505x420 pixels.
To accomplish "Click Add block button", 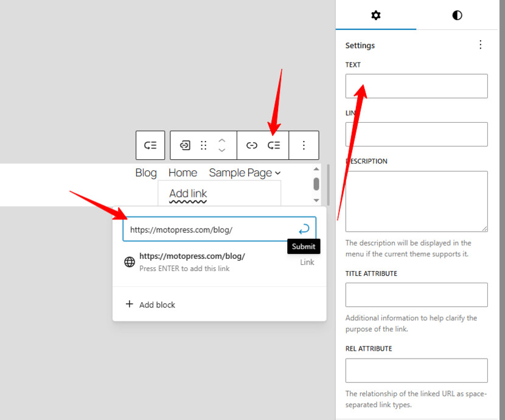I will pos(150,305).
